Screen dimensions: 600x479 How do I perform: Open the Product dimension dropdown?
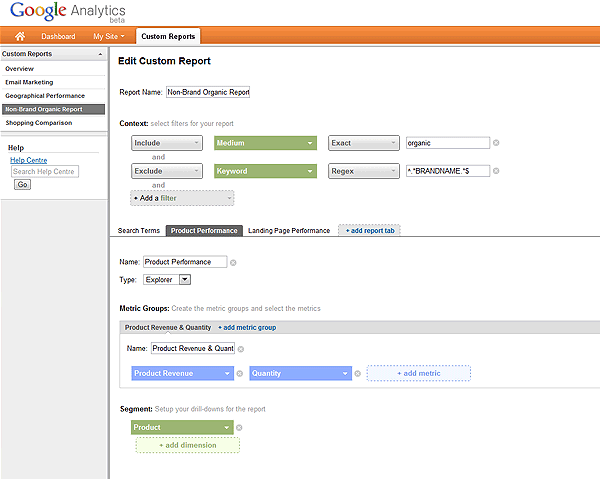coord(182,427)
